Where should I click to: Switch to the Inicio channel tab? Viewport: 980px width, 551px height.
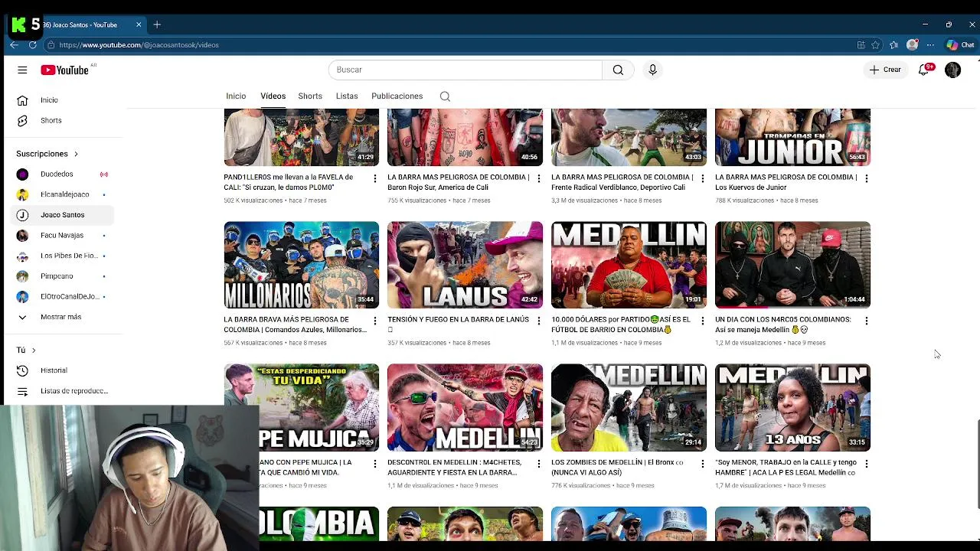tap(236, 96)
